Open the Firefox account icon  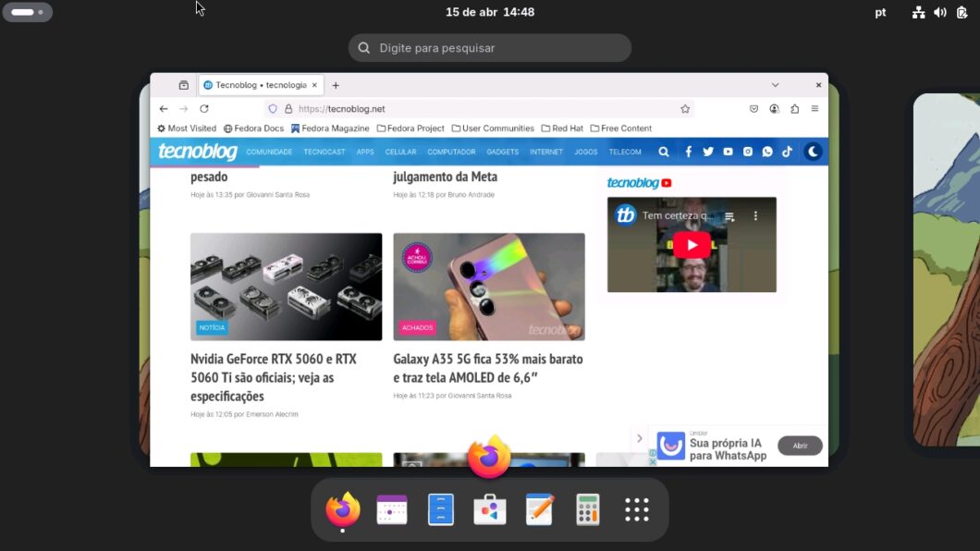tap(775, 109)
